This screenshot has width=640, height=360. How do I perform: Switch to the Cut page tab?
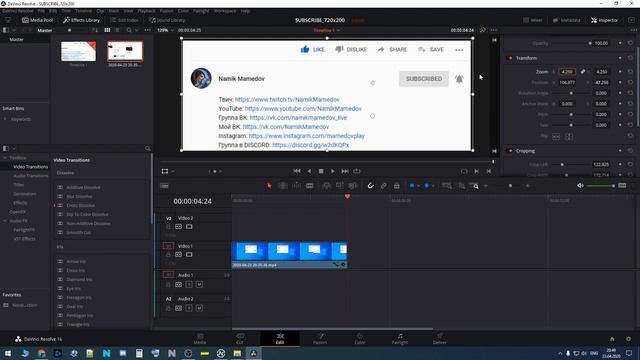(x=240, y=338)
